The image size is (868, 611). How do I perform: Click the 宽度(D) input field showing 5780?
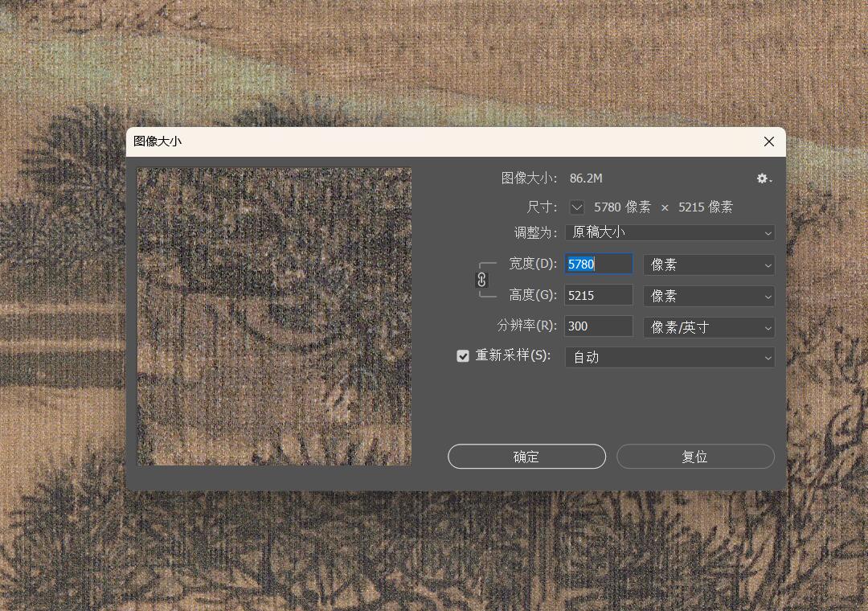599,264
